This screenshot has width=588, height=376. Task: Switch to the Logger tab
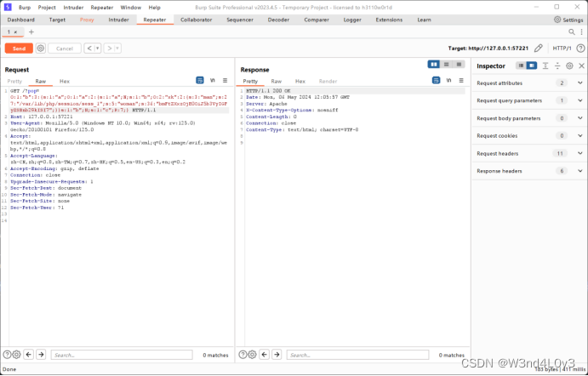tap(352, 20)
